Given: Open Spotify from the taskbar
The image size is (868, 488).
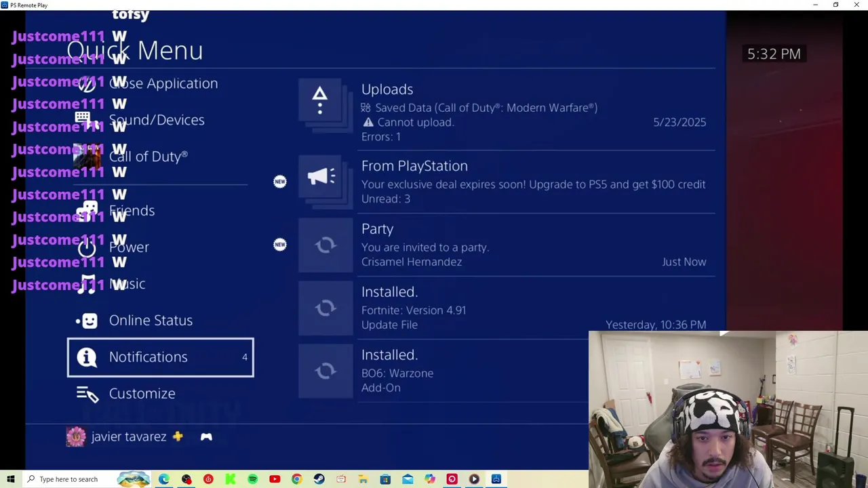Looking at the screenshot, I should click(252, 479).
